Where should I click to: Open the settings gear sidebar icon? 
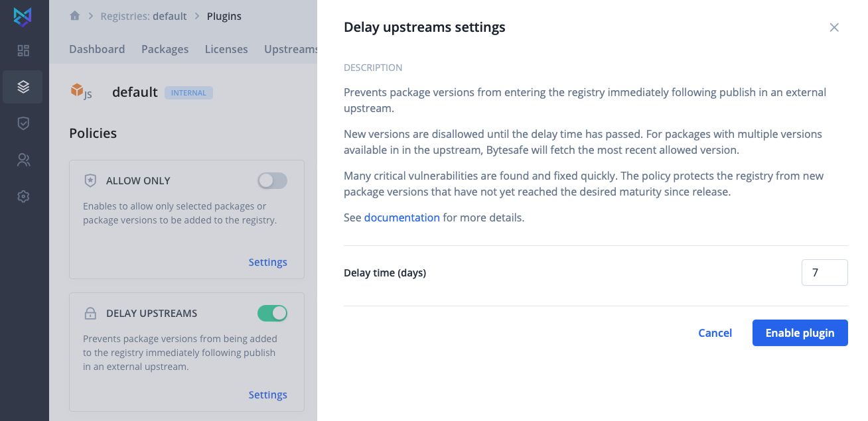click(23, 196)
